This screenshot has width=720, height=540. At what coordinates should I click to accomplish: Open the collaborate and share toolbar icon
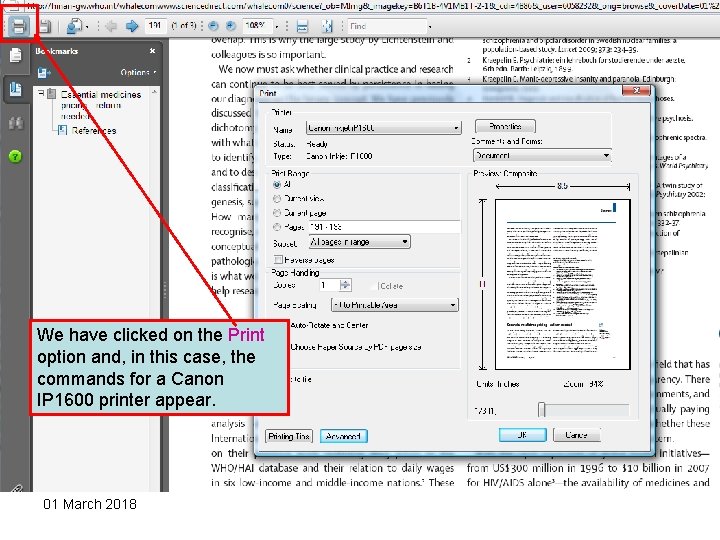click(x=74, y=26)
